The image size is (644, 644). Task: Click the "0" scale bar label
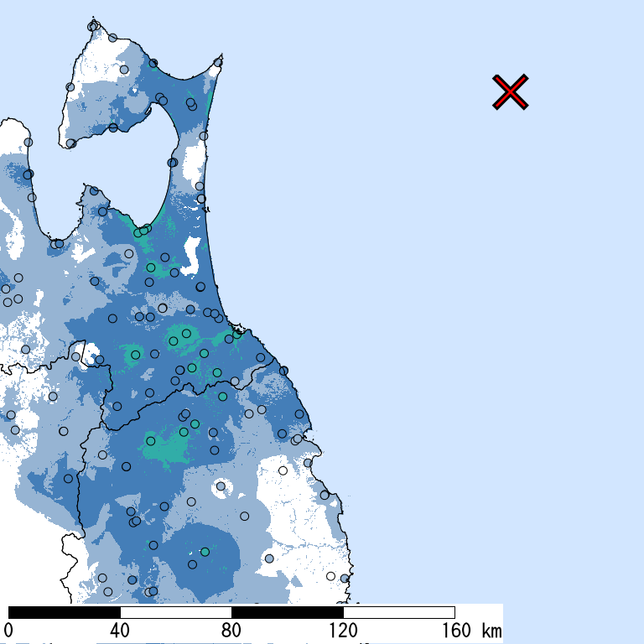[8, 631]
